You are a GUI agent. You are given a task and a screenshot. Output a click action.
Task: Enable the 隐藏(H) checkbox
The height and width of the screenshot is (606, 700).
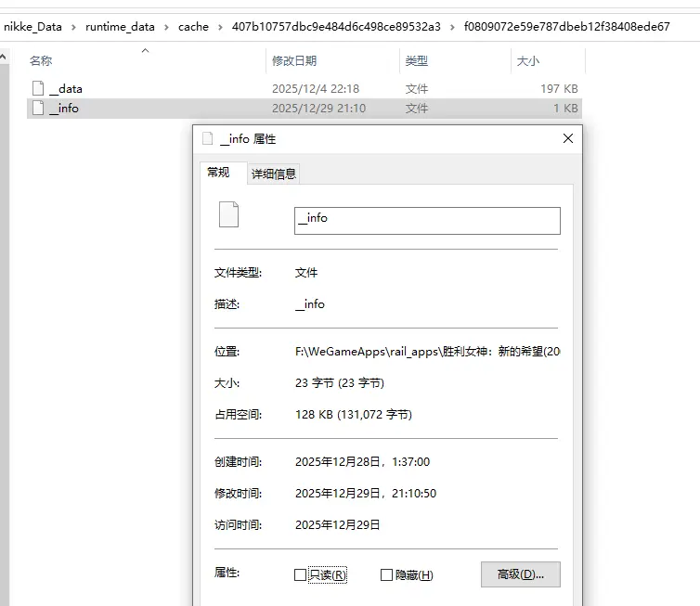coord(386,574)
